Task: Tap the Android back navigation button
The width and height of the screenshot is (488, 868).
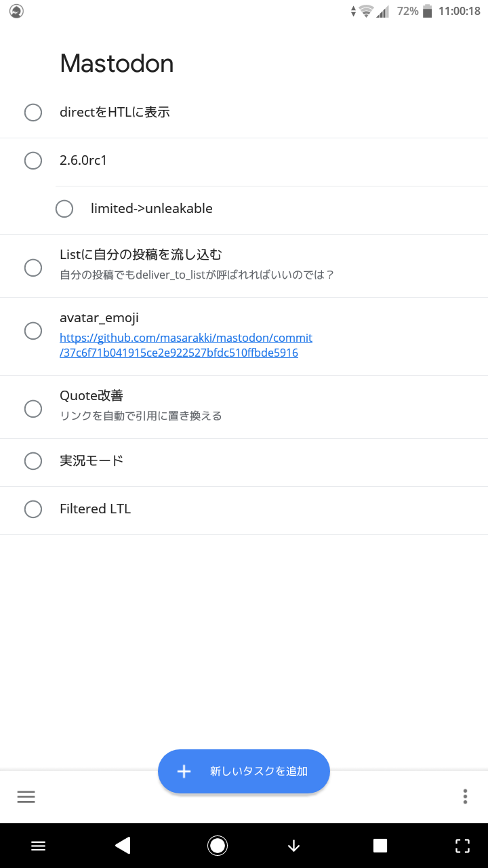Action: click(123, 845)
